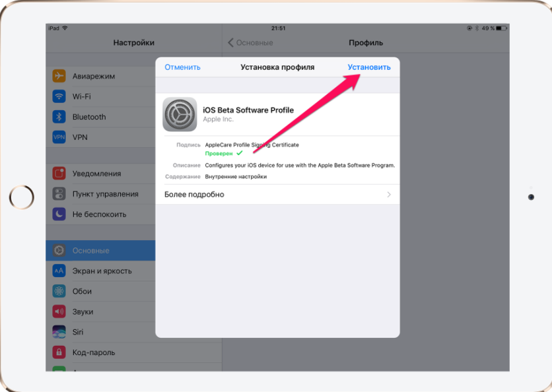The height and width of the screenshot is (392, 552).
Task: Tap the Установка профиля dialog title
Action: [277, 67]
